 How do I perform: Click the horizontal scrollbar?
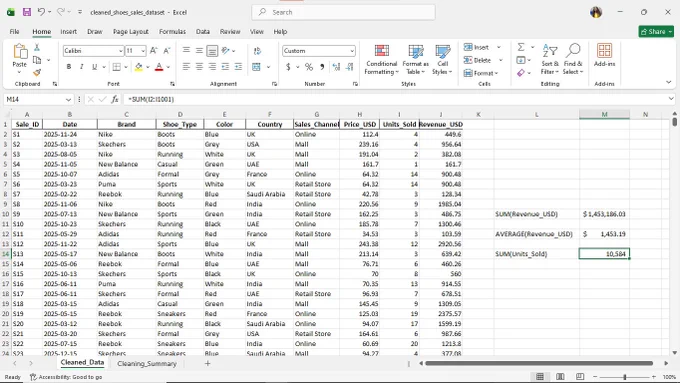point(539,363)
